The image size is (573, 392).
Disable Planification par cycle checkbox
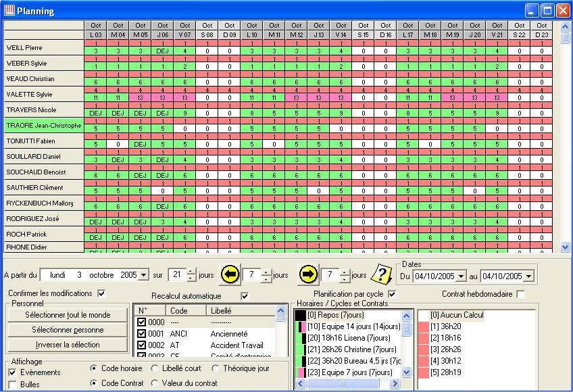pyautogui.click(x=392, y=293)
